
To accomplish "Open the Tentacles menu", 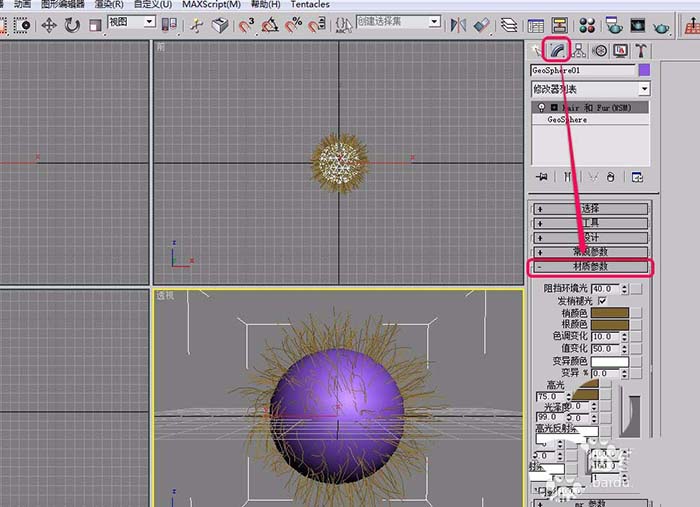I will (x=311, y=5).
